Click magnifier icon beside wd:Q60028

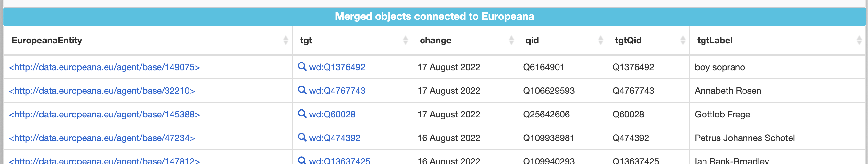tap(302, 114)
